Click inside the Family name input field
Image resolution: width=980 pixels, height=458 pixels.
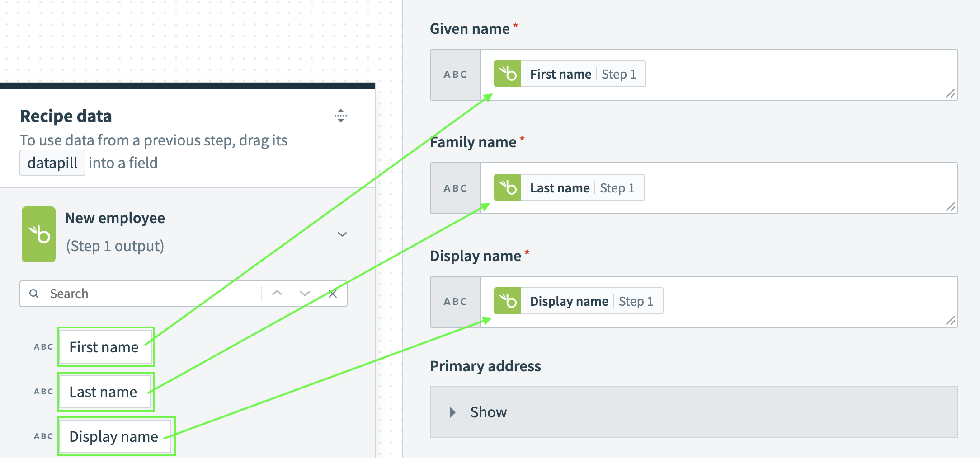791,188
